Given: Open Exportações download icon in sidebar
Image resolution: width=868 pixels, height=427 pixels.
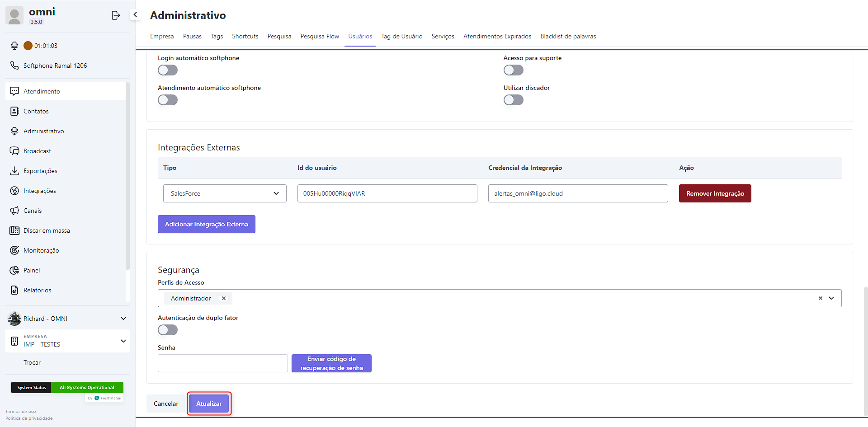Looking at the screenshot, I should pos(14,171).
